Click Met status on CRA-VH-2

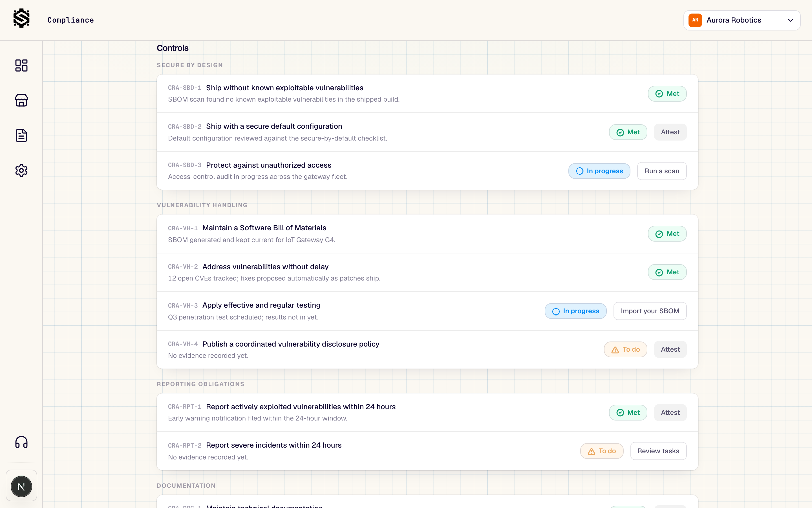pyautogui.click(x=667, y=272)
